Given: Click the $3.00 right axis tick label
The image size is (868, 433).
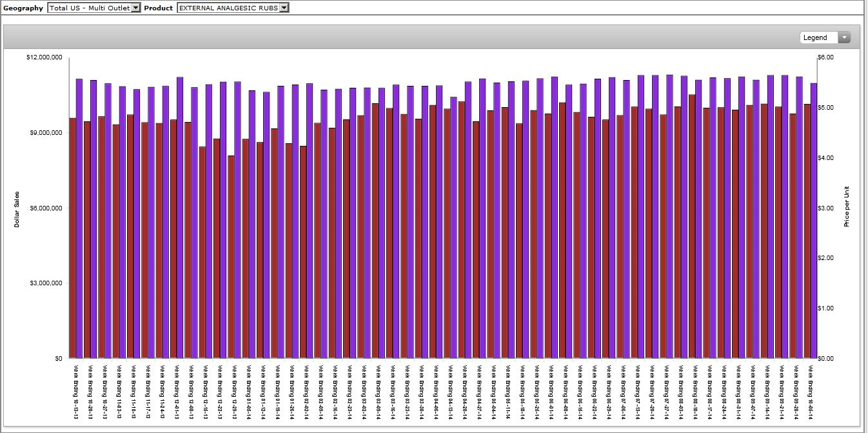Looking at the screenshot, I should tap(825, 208).
